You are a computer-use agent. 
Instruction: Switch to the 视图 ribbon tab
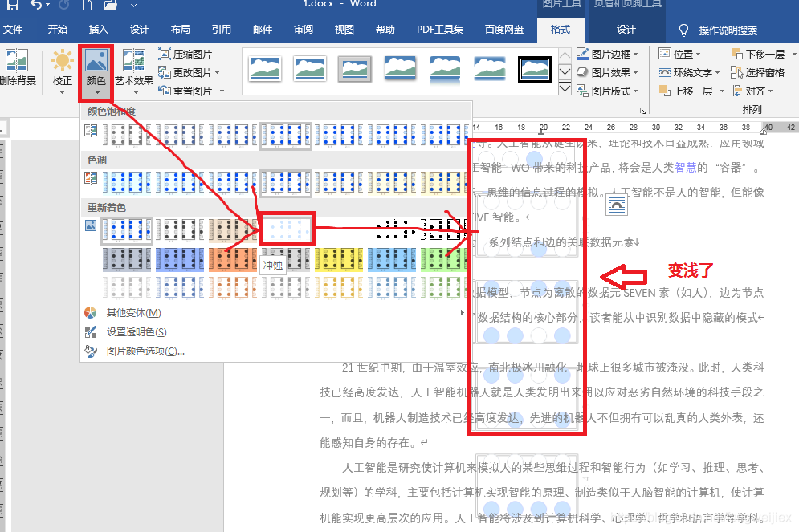(x=344, y=30)
